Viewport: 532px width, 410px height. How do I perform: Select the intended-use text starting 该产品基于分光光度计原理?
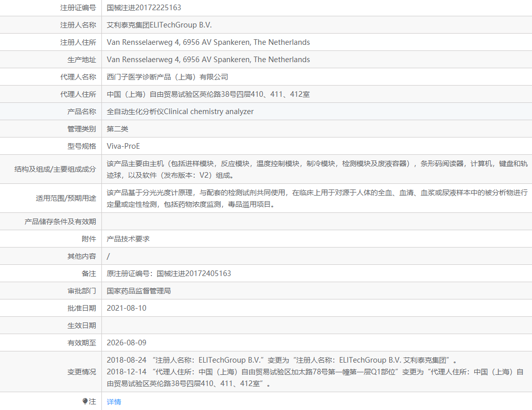[317, 199]
